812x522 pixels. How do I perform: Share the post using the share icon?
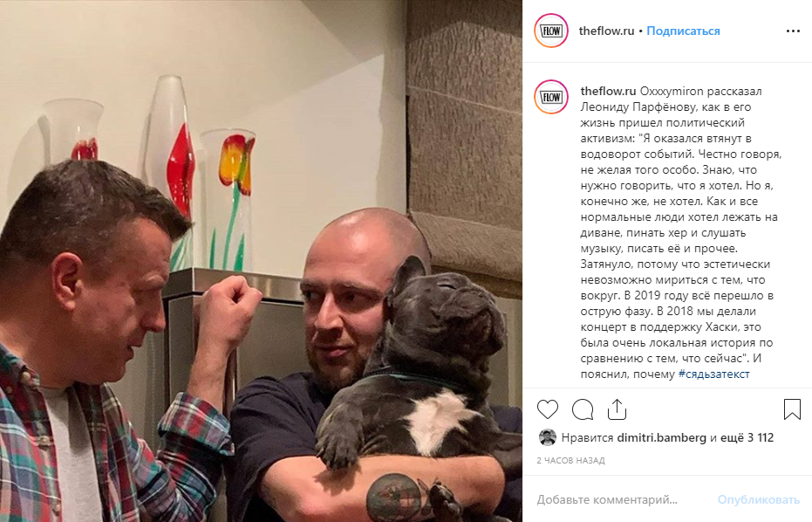(617, 409)
